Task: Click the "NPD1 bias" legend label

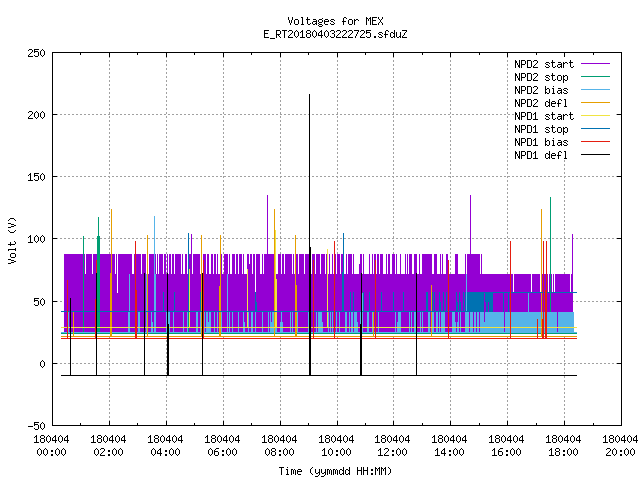Action: click(541, 142)
